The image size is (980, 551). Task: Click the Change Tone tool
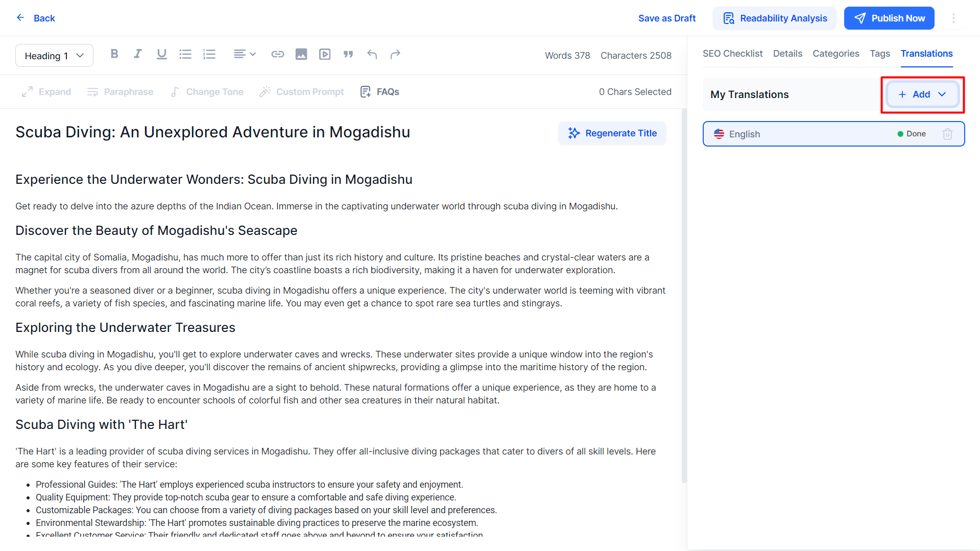pos(206,92)
